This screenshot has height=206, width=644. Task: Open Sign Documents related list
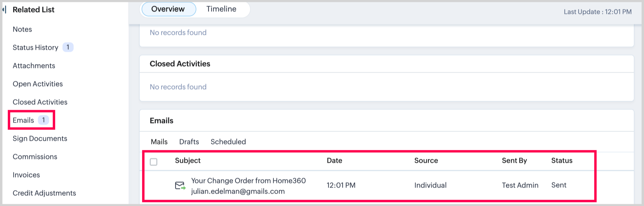(x=40, y=139)
